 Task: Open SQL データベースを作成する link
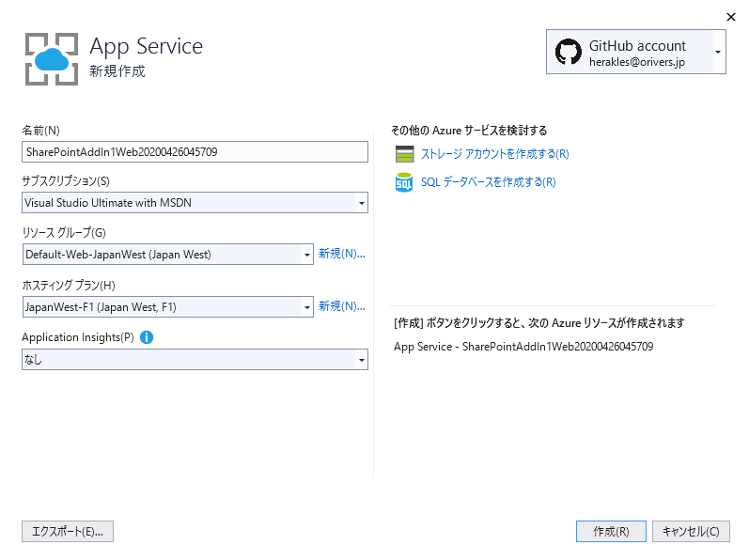pyautogui.click(x=488, y=182)
